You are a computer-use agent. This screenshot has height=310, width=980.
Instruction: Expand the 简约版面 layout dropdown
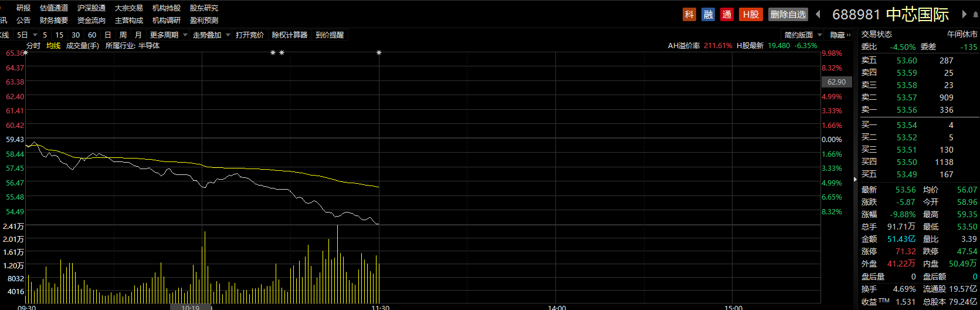pos(803,35)
